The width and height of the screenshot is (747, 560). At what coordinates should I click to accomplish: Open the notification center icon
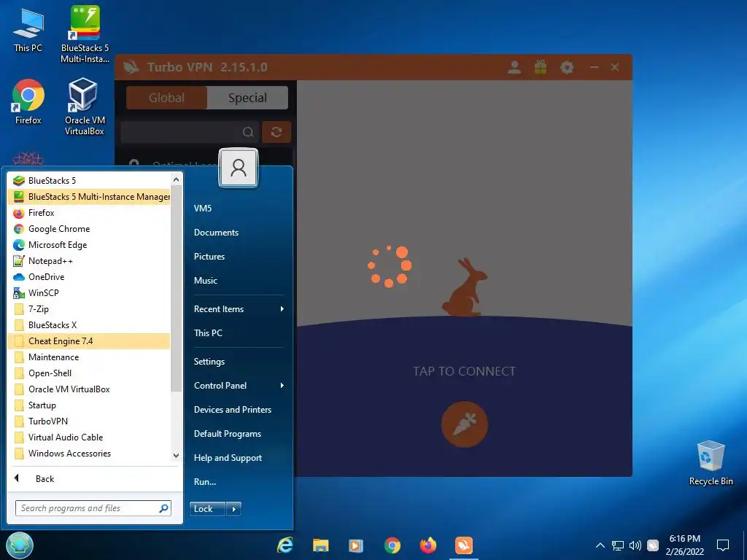(723, 545)
